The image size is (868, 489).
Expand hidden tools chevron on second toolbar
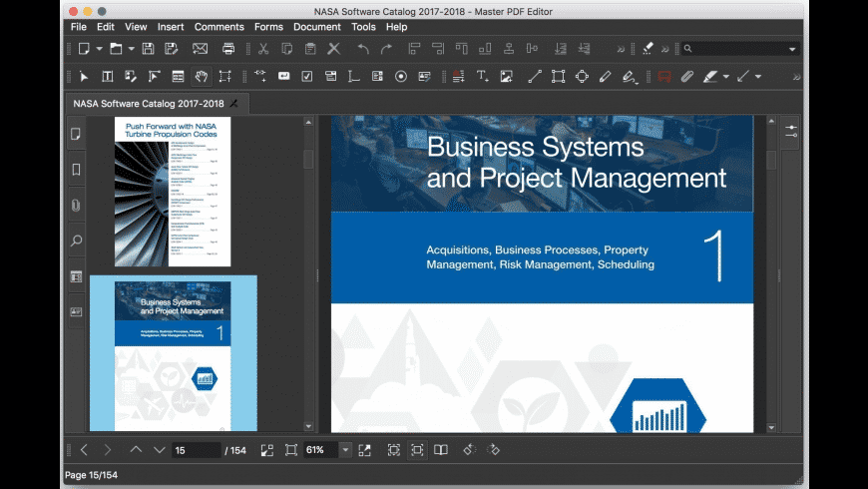tap(796, 77)
